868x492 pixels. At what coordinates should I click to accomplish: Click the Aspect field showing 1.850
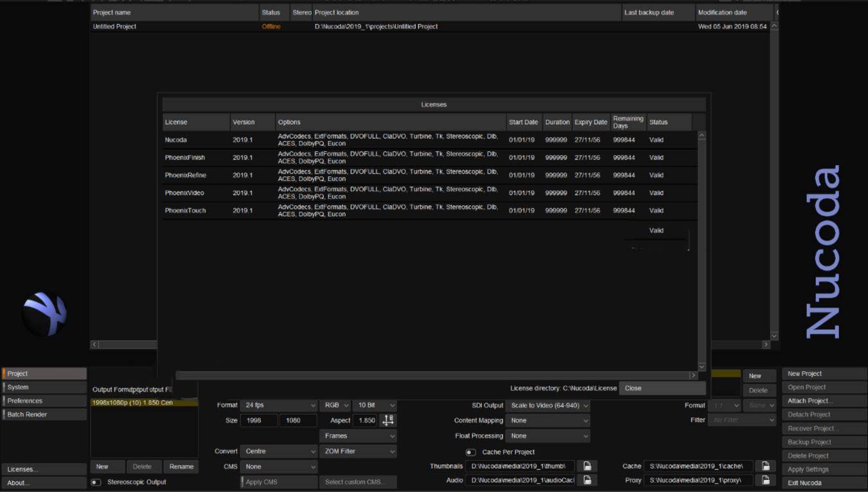365,421
